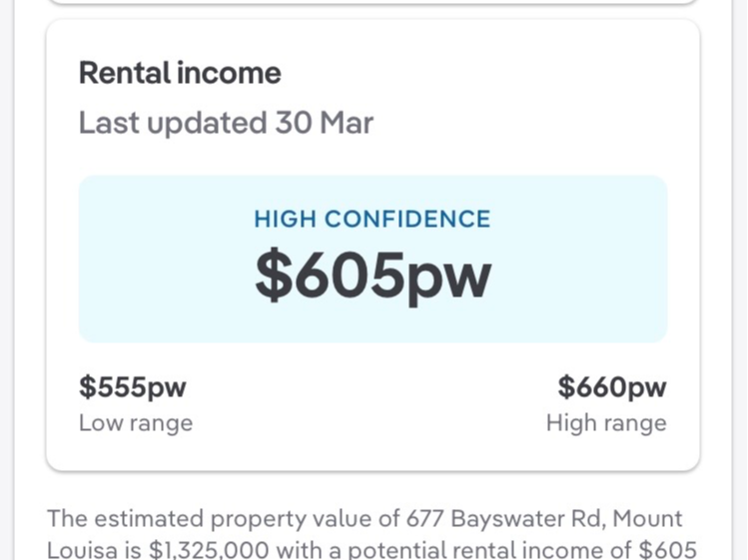Click the word updated in the subtitle

coord(207,123)
